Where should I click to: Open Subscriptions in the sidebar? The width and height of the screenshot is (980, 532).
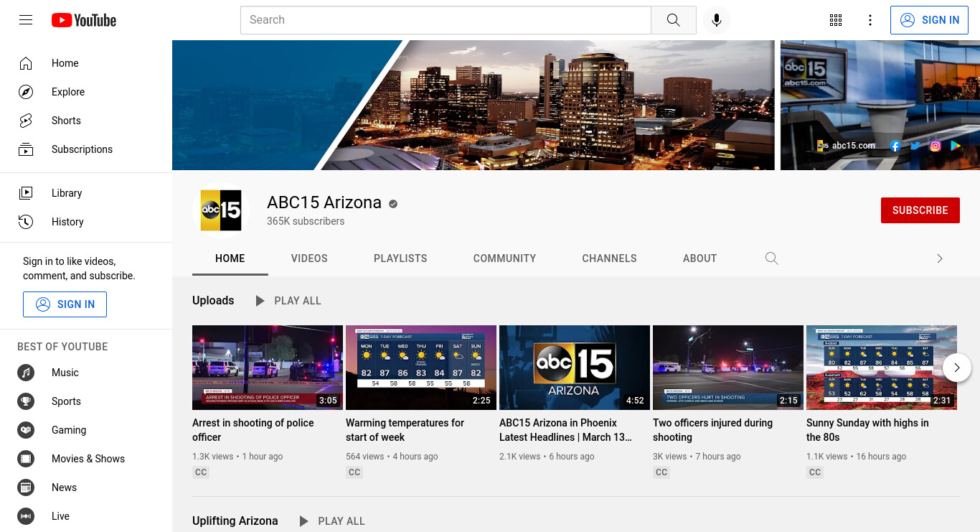pyautogui.click(x=86, y=149)
